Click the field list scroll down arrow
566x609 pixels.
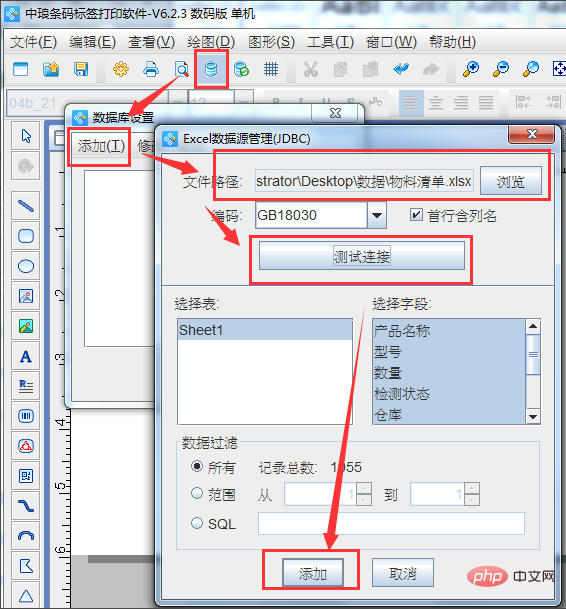(533, 417)
